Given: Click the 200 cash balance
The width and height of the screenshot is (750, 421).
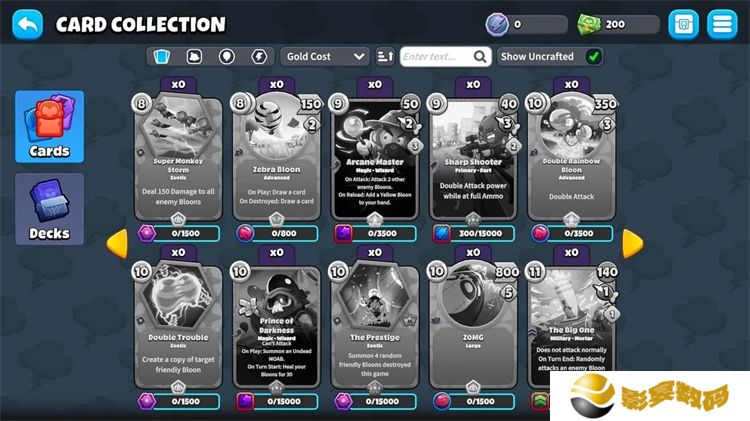Looking at the screenshot, I should tap(618, 24).
